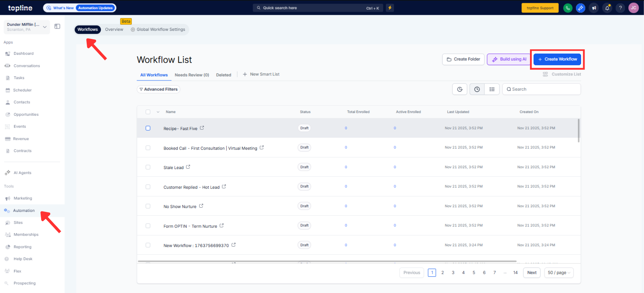Open the Dunder Mifflin account switcher
644x293 pixels.
click(27, 27)
